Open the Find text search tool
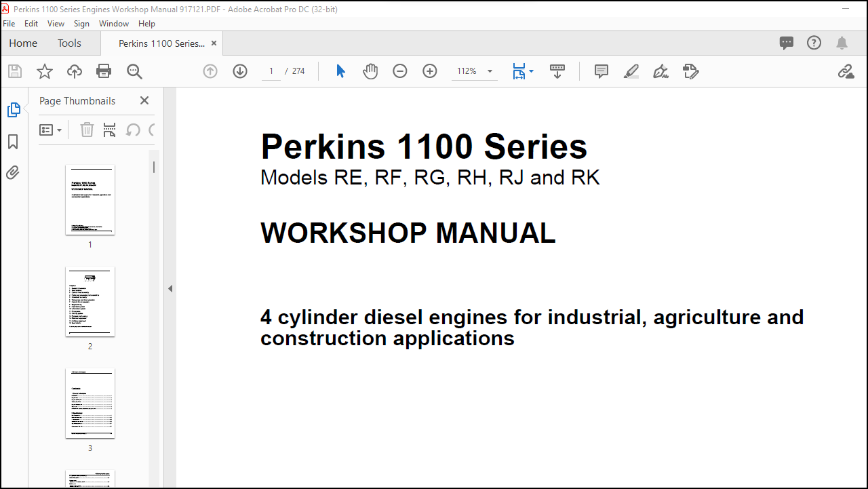Viewport: 868px width, 489px height. (x=134, y=71)
